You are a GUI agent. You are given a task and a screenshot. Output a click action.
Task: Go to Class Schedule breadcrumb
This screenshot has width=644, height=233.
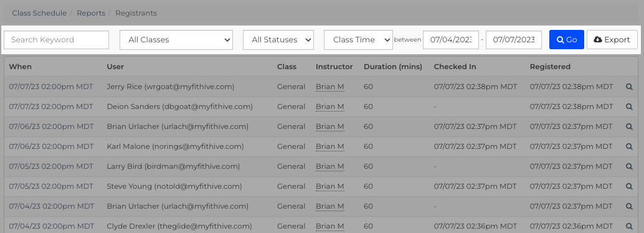pos(39,13)
